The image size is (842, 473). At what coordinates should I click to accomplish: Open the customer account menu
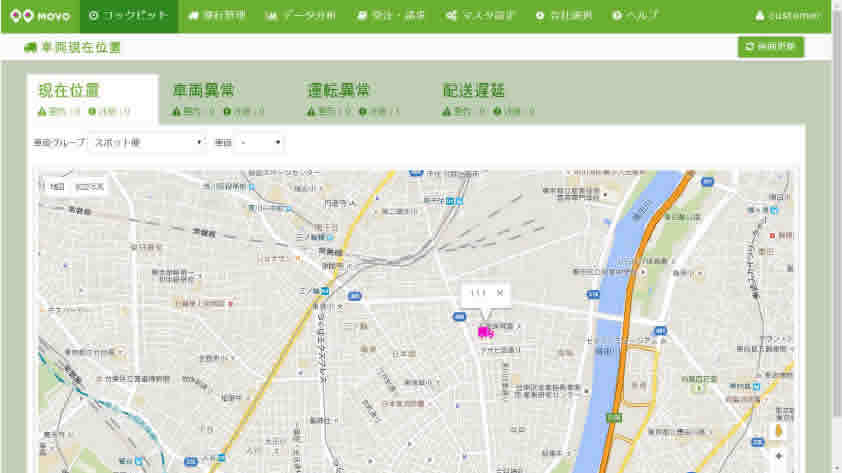pos(788,16)
